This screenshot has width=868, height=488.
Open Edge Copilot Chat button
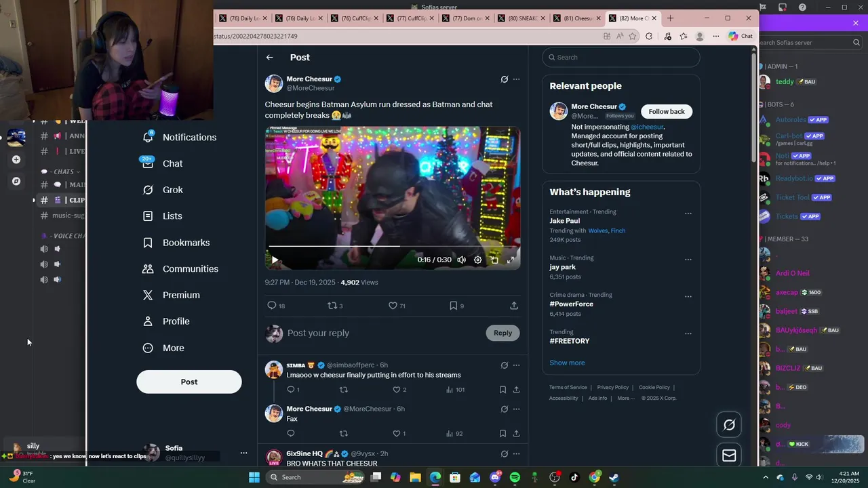click(741, 36)
